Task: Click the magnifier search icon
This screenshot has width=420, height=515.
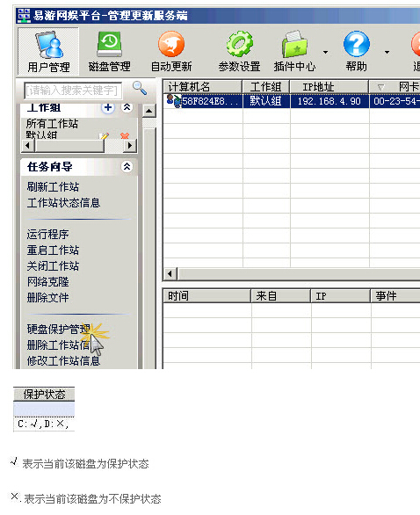Action: pos(140,88)
